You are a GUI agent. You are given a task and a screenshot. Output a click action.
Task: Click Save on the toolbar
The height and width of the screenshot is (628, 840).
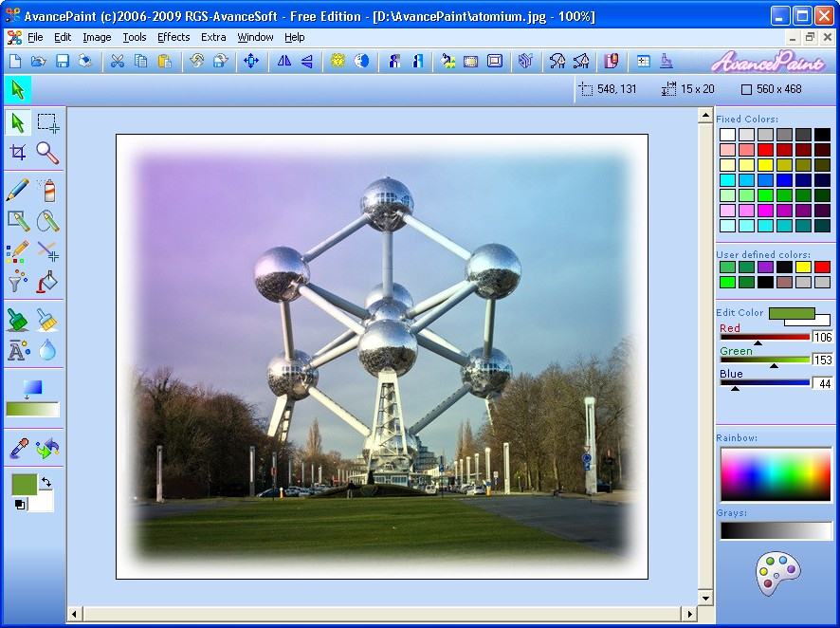click(x=61, y=61)
